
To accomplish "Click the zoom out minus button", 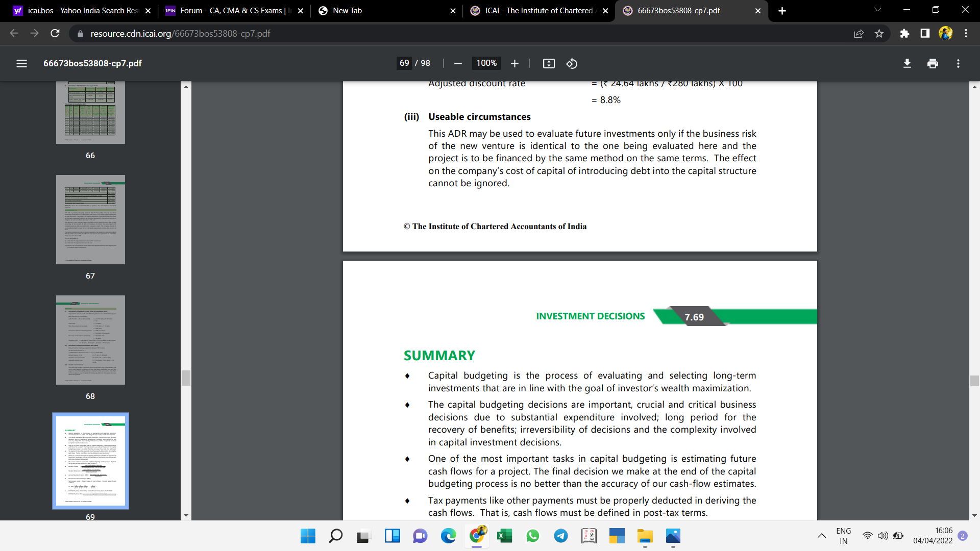I will [x=458, y=63].
